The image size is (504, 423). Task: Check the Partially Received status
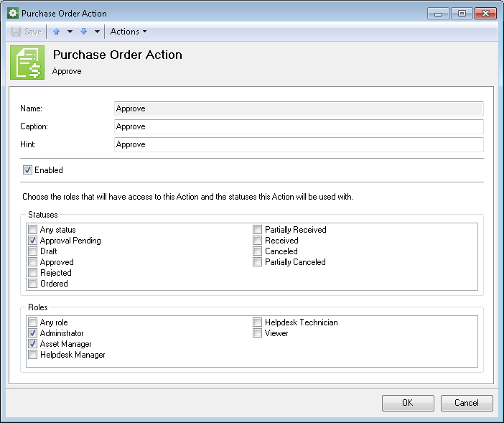(257, 230)
